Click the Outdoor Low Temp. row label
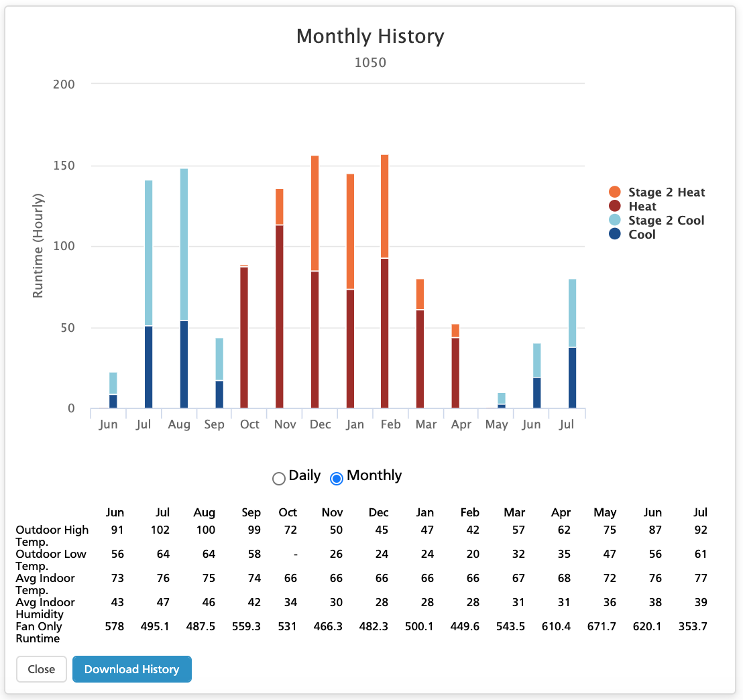 click(51, 560)
